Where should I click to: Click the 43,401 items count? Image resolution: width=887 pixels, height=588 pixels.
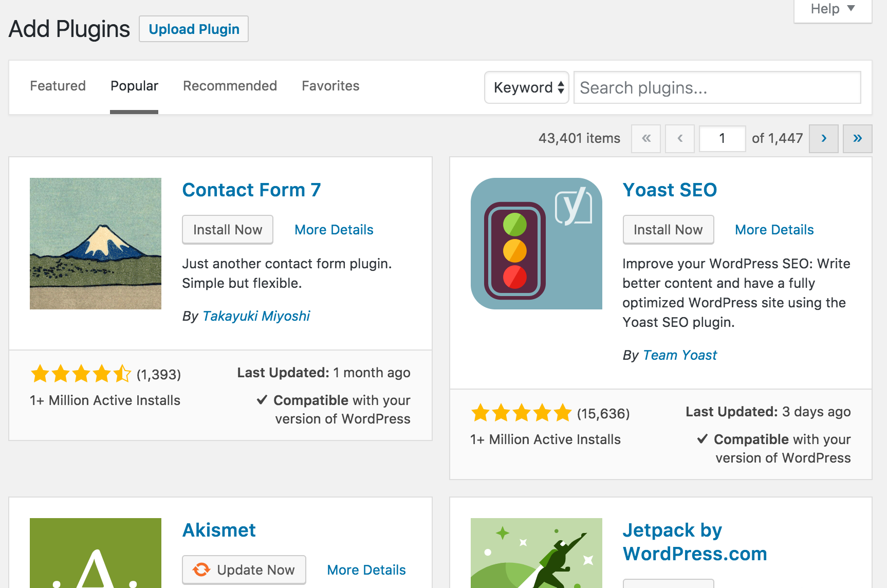point(579,138)
